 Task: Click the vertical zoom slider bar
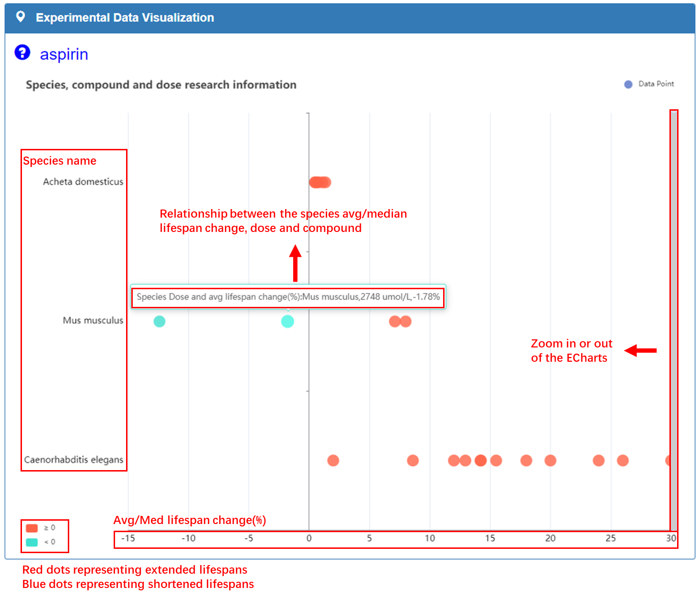click(673, 320)
